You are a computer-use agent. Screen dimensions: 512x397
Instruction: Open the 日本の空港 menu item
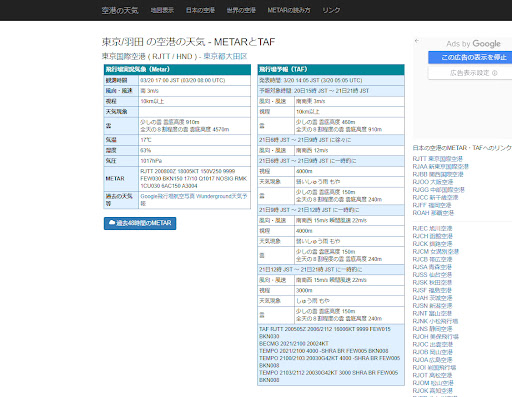(200, 10)
